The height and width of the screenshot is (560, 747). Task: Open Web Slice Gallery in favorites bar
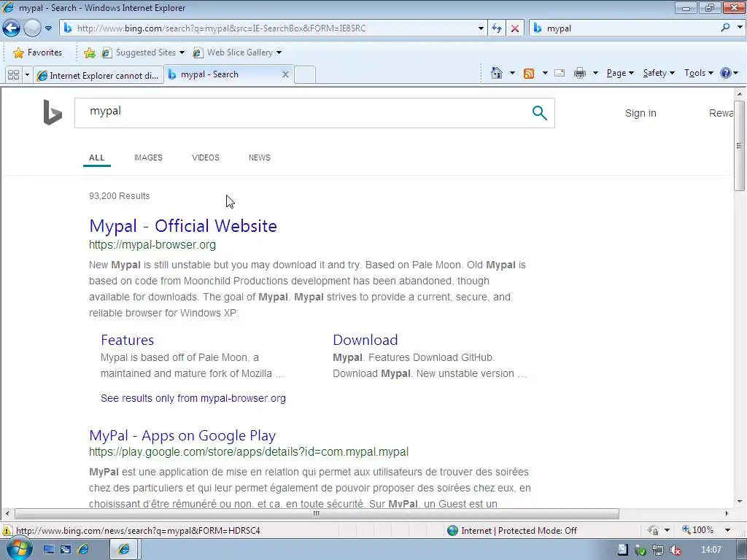click(233, 52)
